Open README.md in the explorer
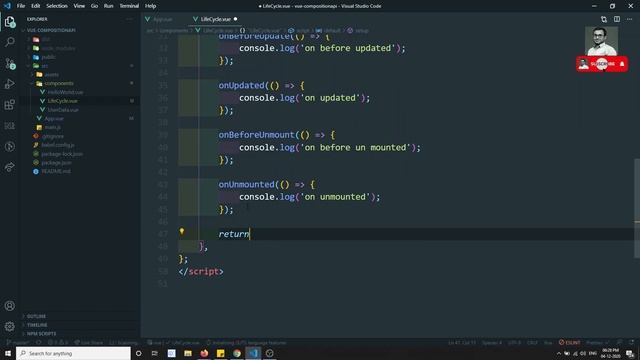Screen dimensions: 640x360 [56, 171]
